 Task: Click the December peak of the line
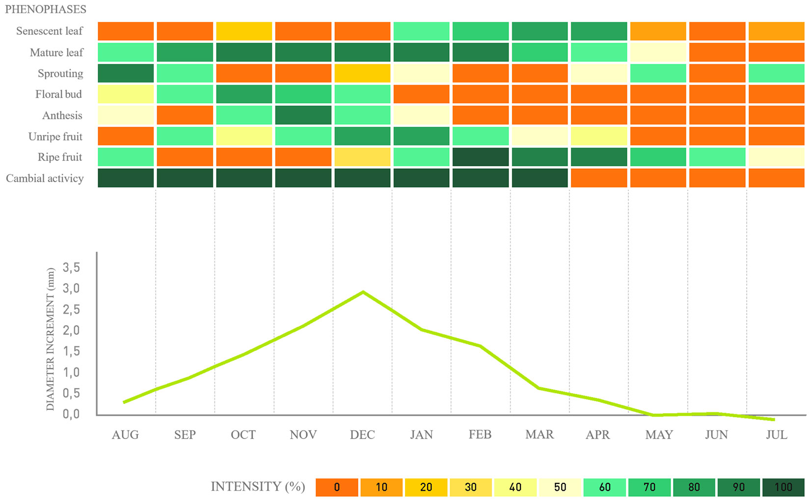click(363, 292)
